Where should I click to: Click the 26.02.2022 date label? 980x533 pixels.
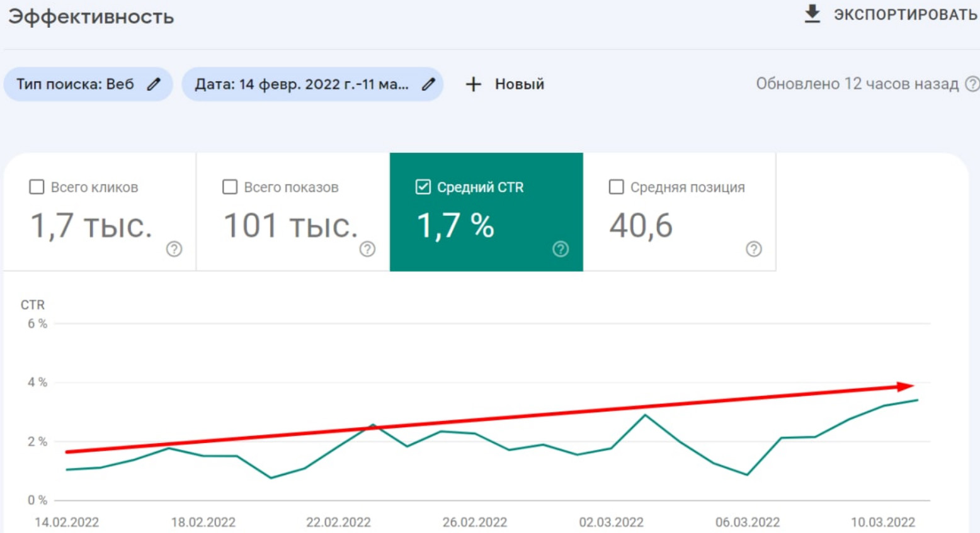click(x=475, y=522)
